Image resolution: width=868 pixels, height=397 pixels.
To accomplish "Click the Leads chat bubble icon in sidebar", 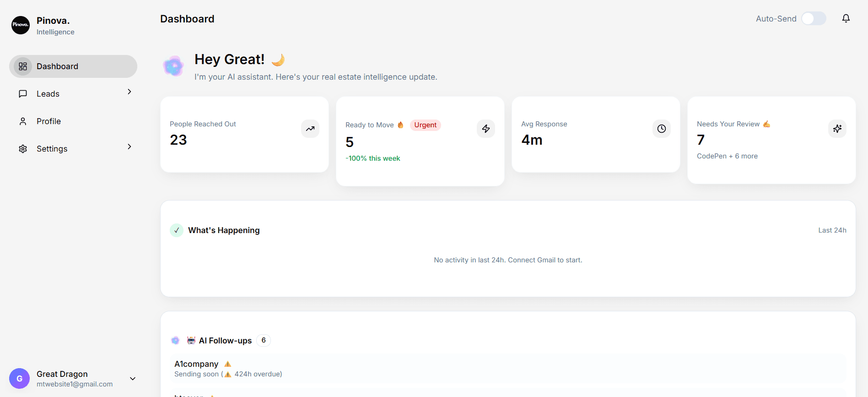I will click(22, 93).
